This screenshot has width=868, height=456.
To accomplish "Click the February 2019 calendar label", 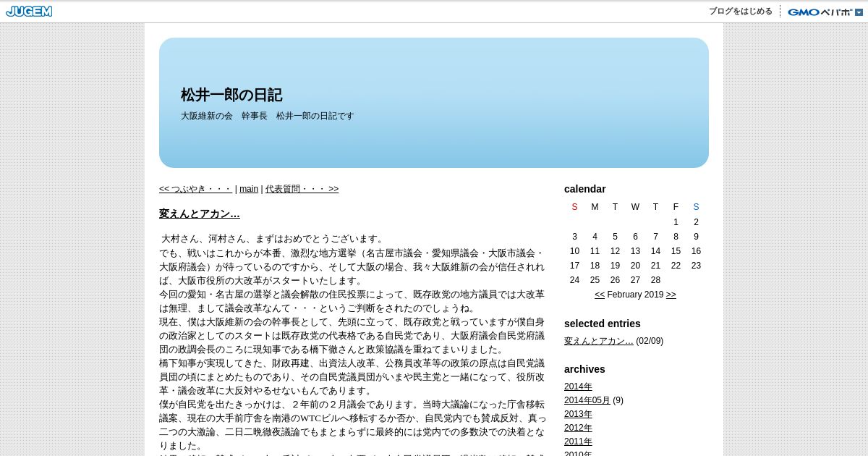I will 635,295.
